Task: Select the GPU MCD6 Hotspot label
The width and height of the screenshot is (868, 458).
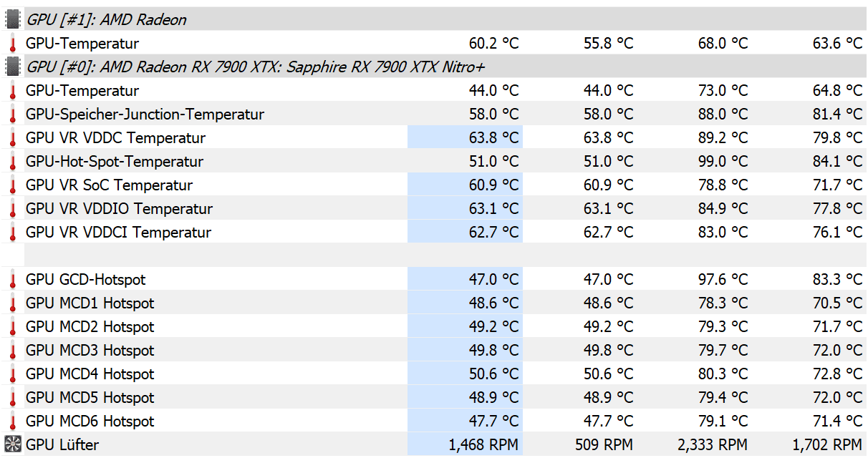Action: pyautogui.click(x=90, y=422)
